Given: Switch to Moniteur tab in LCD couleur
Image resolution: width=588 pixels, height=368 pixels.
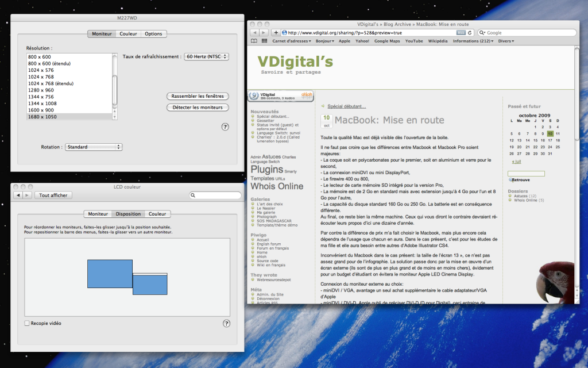Looking at the screenshot, I should click(x=98, y=214).
